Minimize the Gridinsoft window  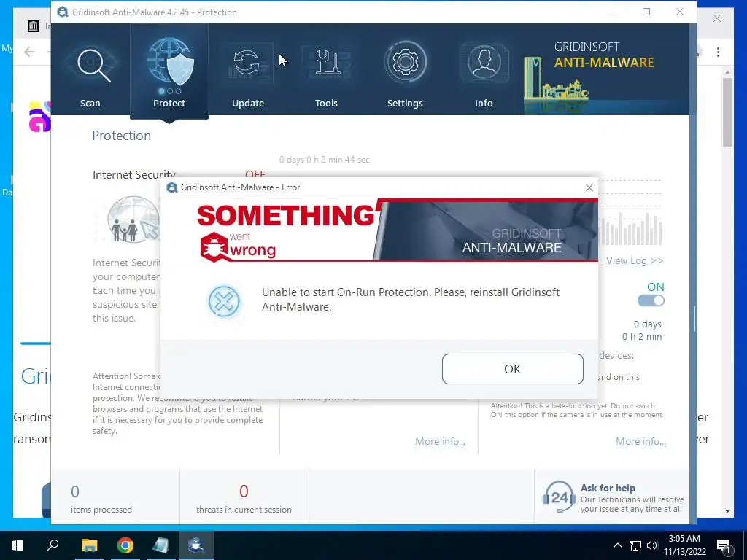(614, 12)
